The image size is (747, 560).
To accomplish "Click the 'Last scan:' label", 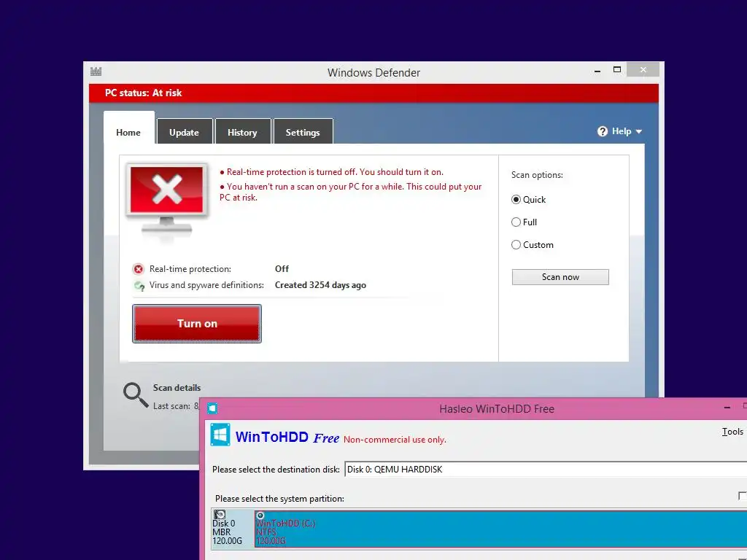I will click(x=171, y=406).
